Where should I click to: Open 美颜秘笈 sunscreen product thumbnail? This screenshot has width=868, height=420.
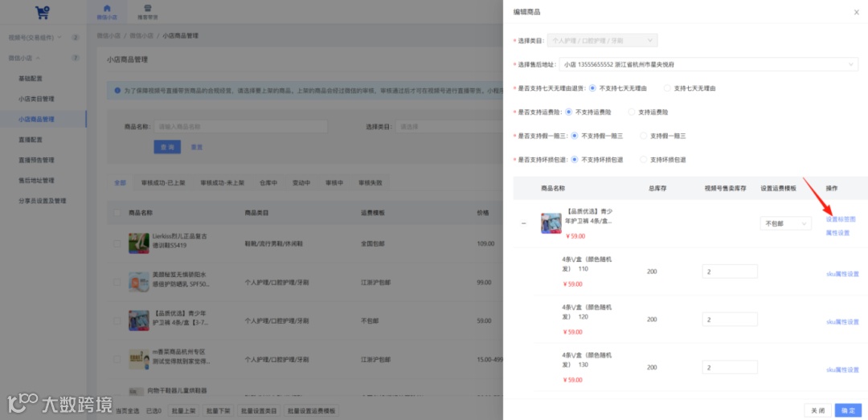[x=138, y=282]
